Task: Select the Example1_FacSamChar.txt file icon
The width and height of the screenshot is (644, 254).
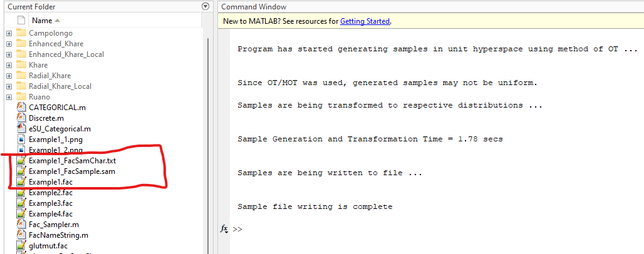Action: tap(20, 161)
